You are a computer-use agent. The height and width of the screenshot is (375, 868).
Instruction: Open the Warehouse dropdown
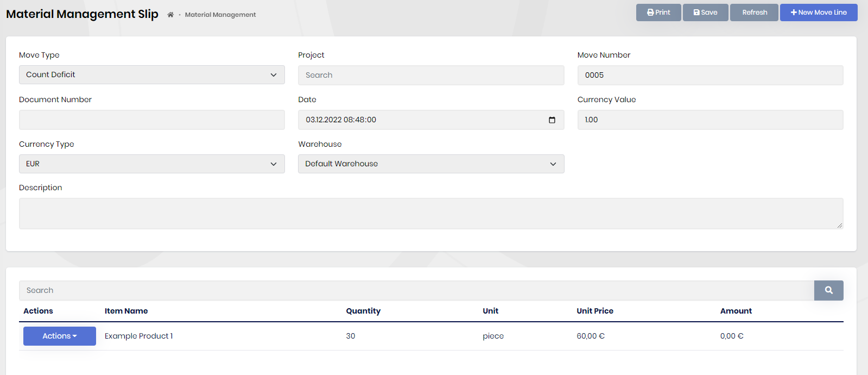[431, 164]
